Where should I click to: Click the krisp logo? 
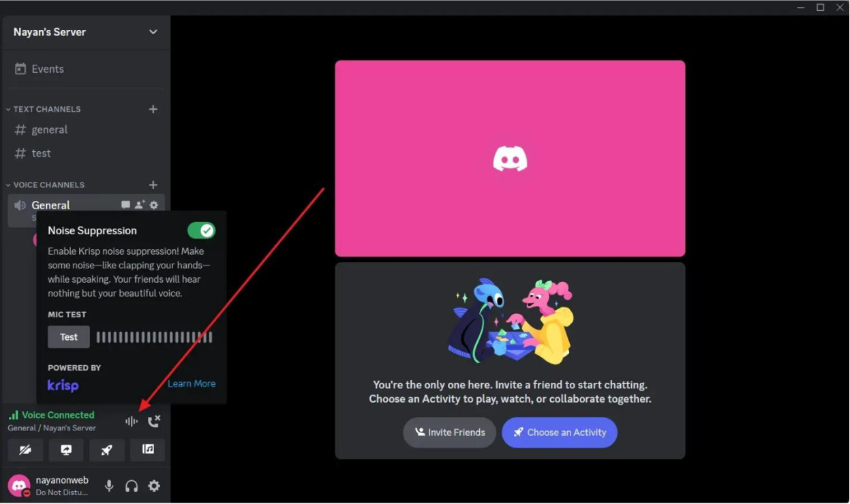[63, 385]
